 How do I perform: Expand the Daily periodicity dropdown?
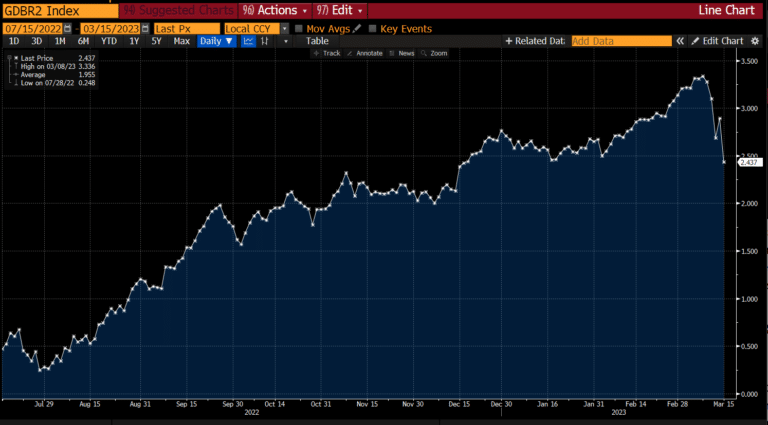point(217,41)
